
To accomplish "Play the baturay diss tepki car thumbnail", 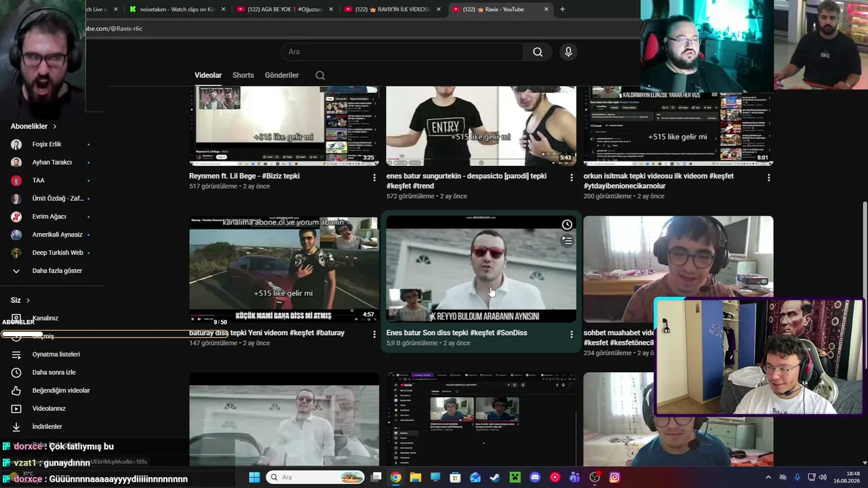I will (x=284, y=270).
